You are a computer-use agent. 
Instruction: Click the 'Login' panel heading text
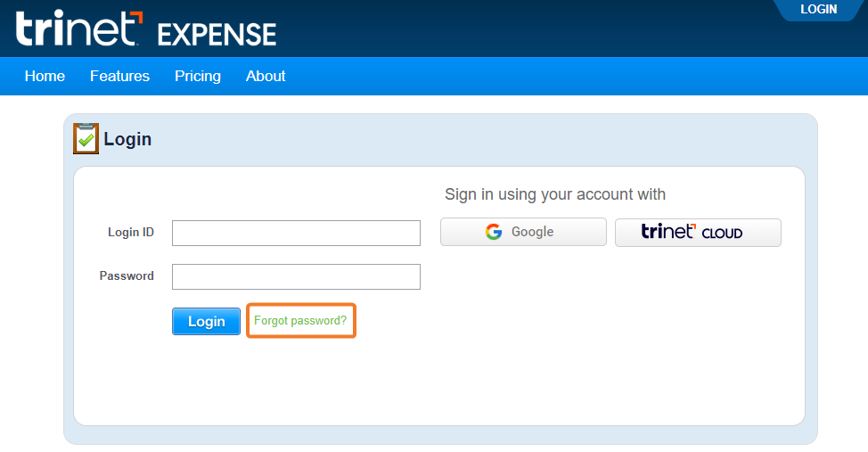point(127,139)
